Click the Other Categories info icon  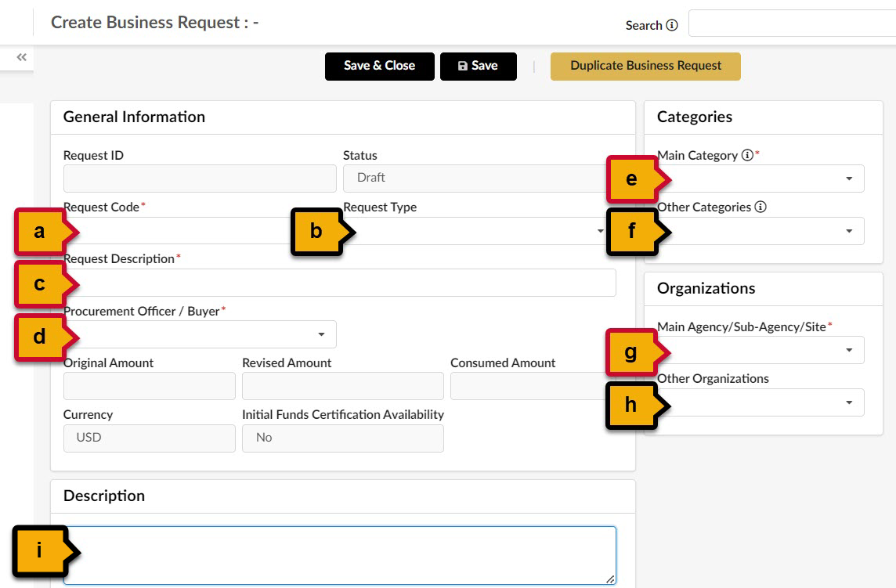click(x=761, y=207)
